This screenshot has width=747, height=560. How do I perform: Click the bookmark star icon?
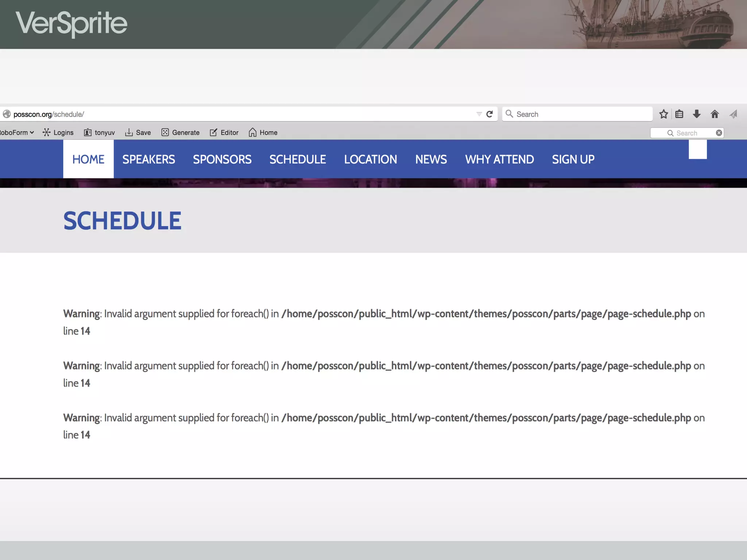(663, 114)
